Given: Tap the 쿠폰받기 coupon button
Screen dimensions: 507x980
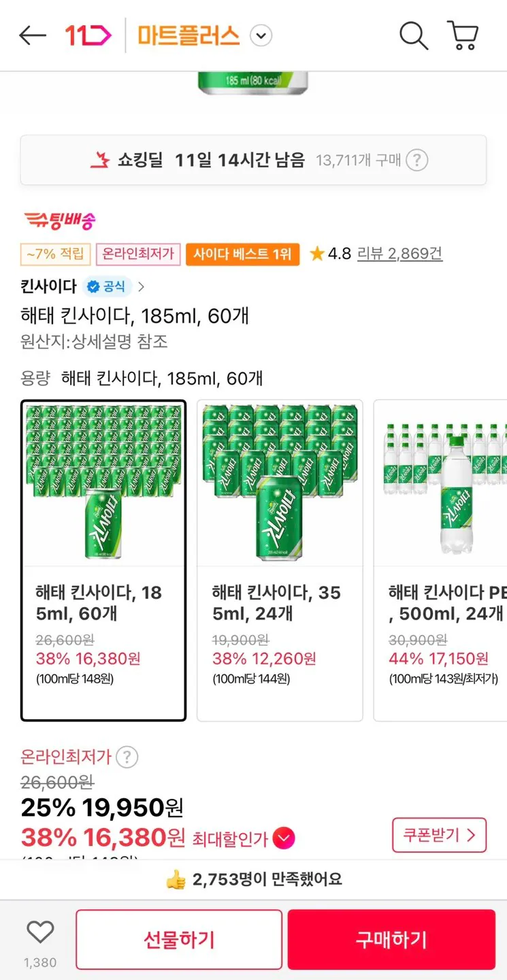Looking at the screenshot, I should [x=439, y=835].
